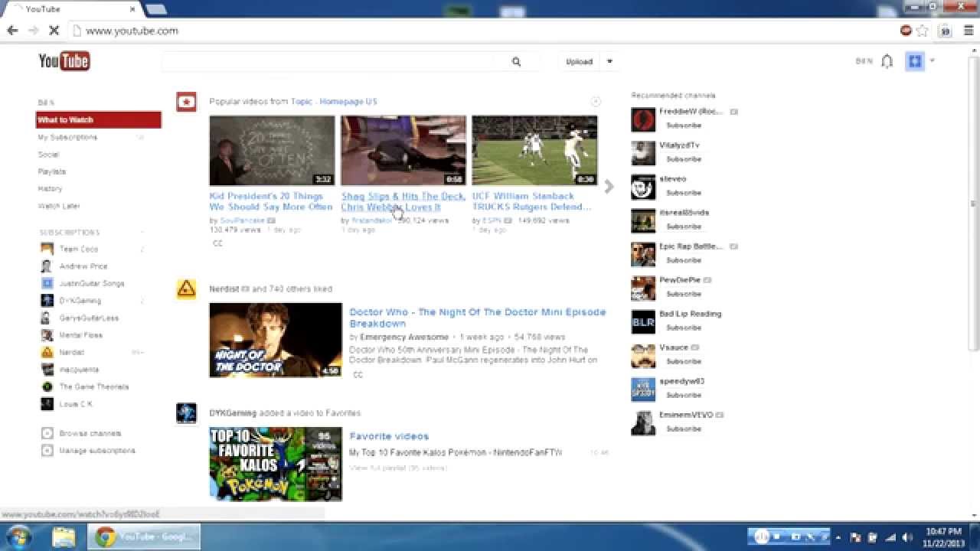Subscribe to VitalyzdTv
The height and width of the screenshot is (551, 980).
point(684,159)
